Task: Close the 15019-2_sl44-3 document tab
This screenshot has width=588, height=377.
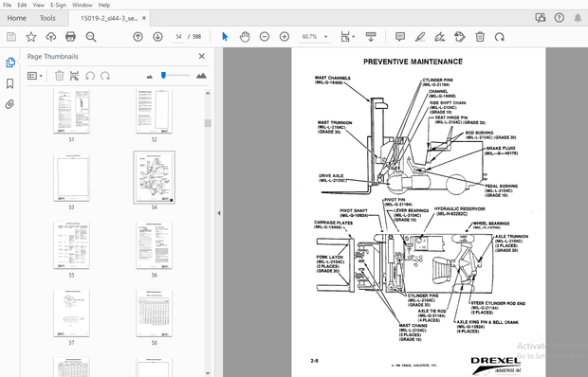Action: coord(144,18)
